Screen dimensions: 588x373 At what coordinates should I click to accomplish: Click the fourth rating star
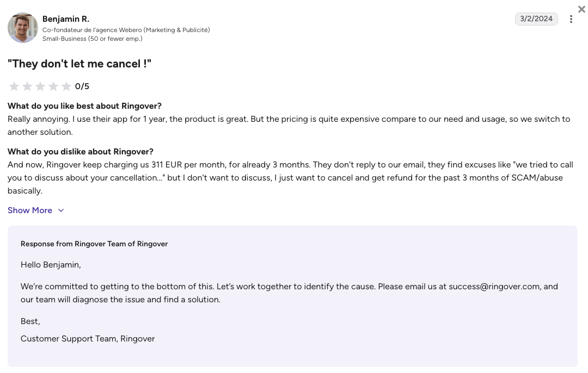pos(53,86)
